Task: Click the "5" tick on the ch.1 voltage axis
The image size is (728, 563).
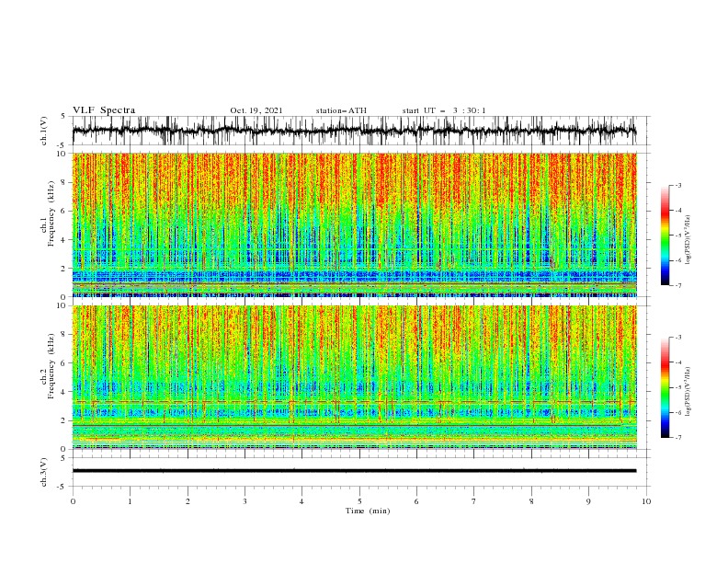Action: [x=64, y=117]
